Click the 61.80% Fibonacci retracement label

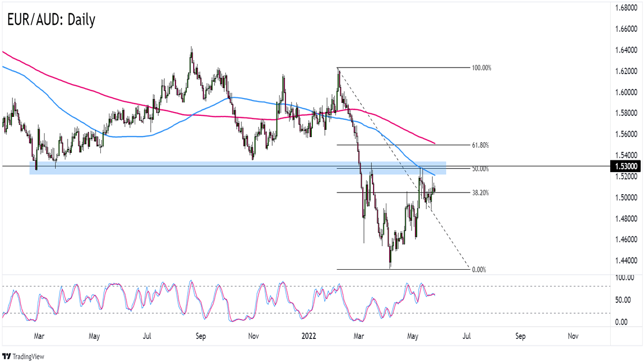pyautogui.click(x=480, y=145)
